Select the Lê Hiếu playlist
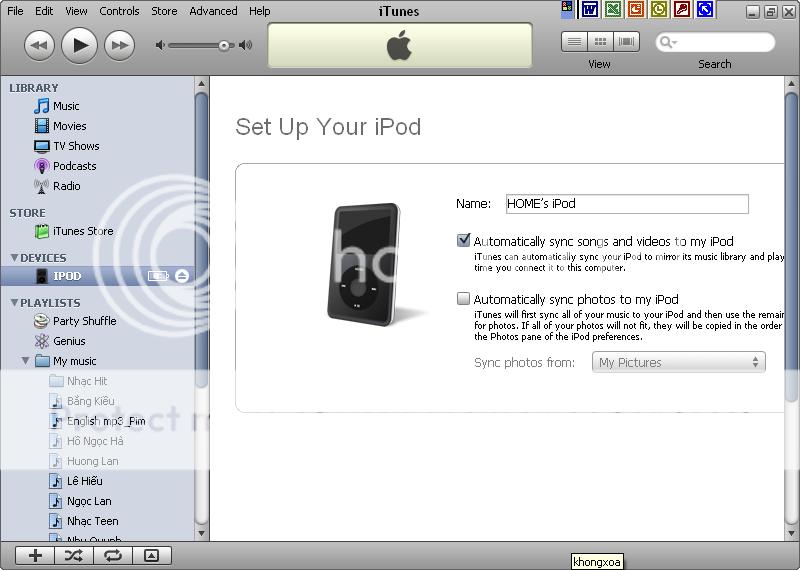This screenshot has height=570, width=800. coord(85,481)
